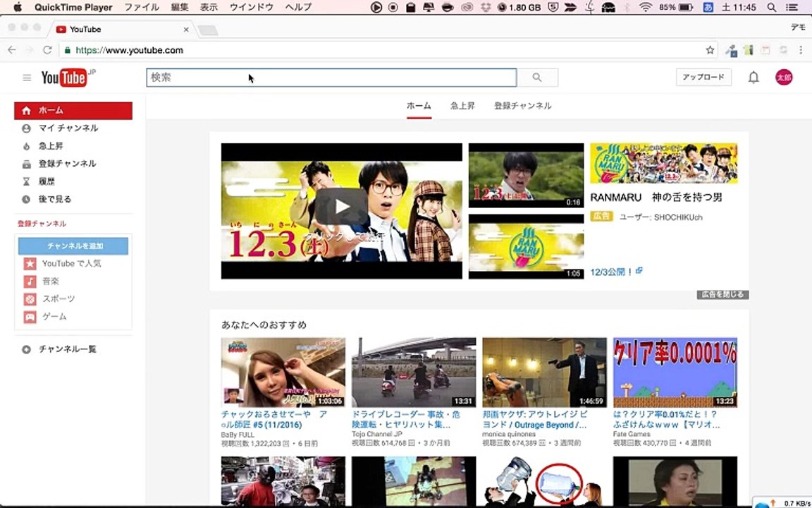The image size is (812, 508).
Task: Close the YouTube browser tab
Action: [x=186, y=30]
